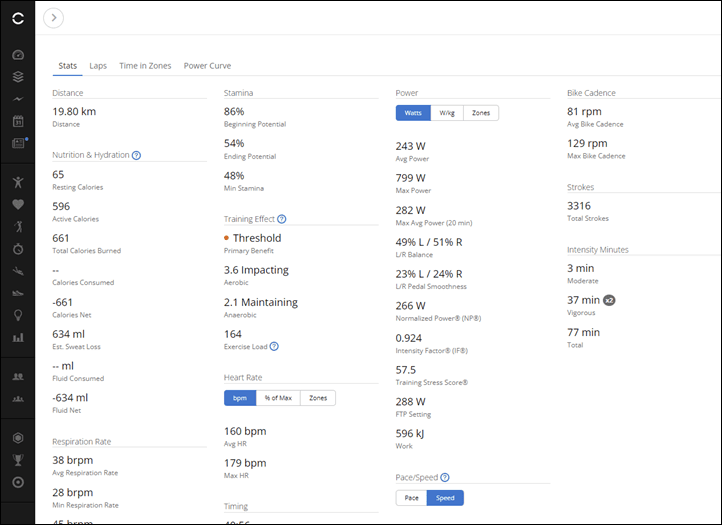Switch to the Power Curve tab
Image resolution: width=722 pixels, height=525 pixels.
click(207, 66)
